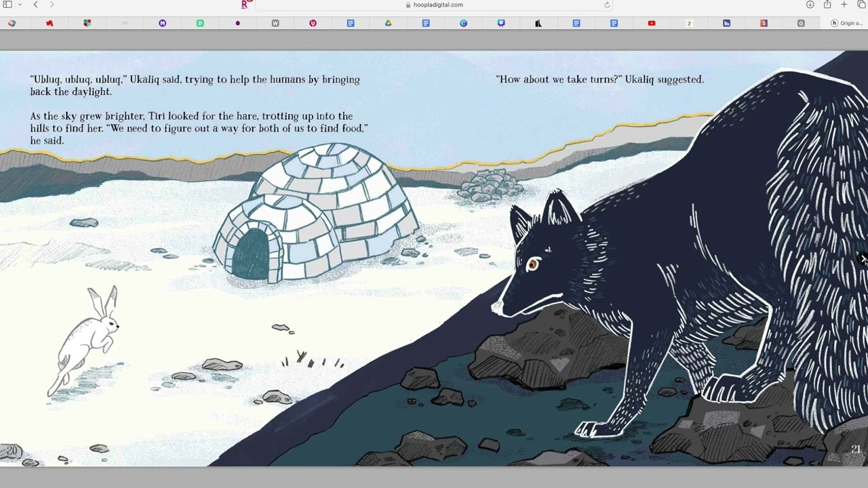The height and width of the screenshot is (488, 868).
Task: Switch to the Google Drive tab
Action: (x=388, y=23)
